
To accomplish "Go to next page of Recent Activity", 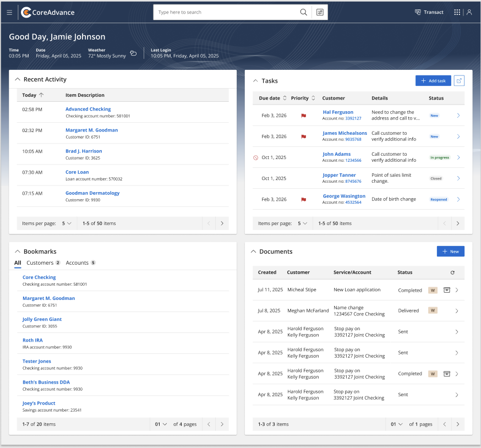I will click(222, 223).
